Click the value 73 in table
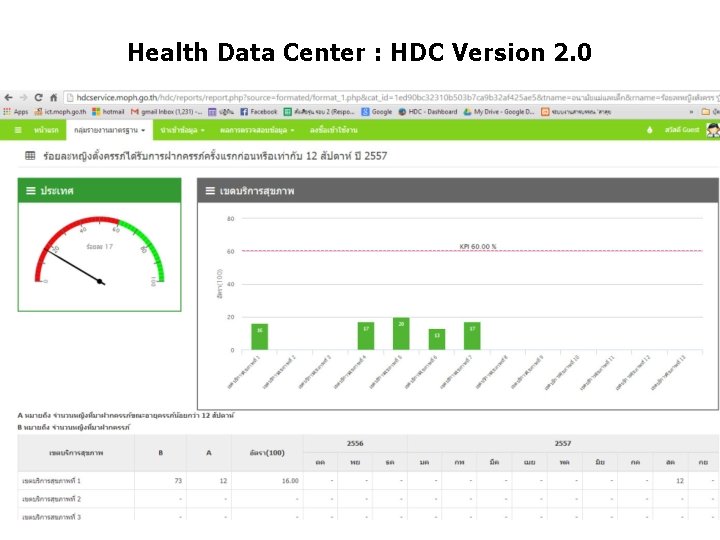The height and width of the screenshot is (540, 720). [x=178, y=481]
